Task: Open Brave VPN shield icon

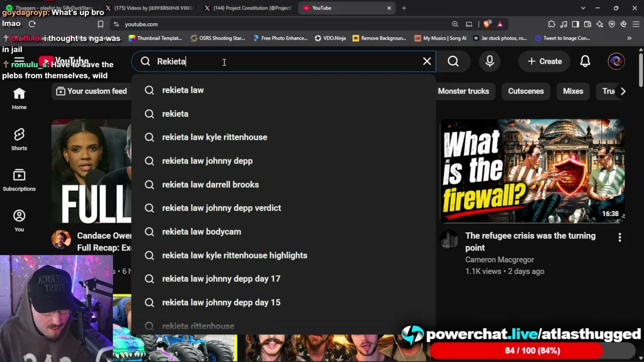Action: 612,24
